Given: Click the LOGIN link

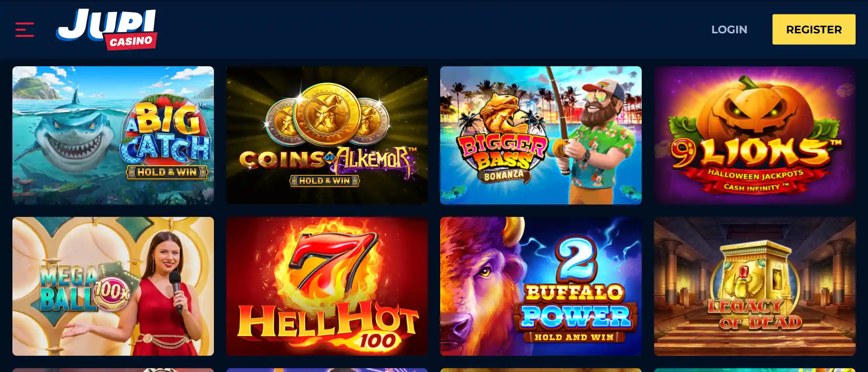Looking at the screenshot, I should click(x=729, y=29).
